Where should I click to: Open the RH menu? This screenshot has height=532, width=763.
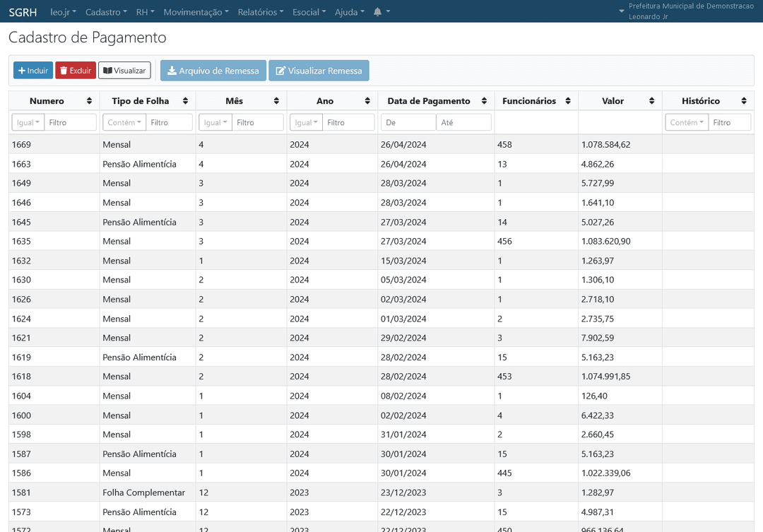[x=145, y=12]
